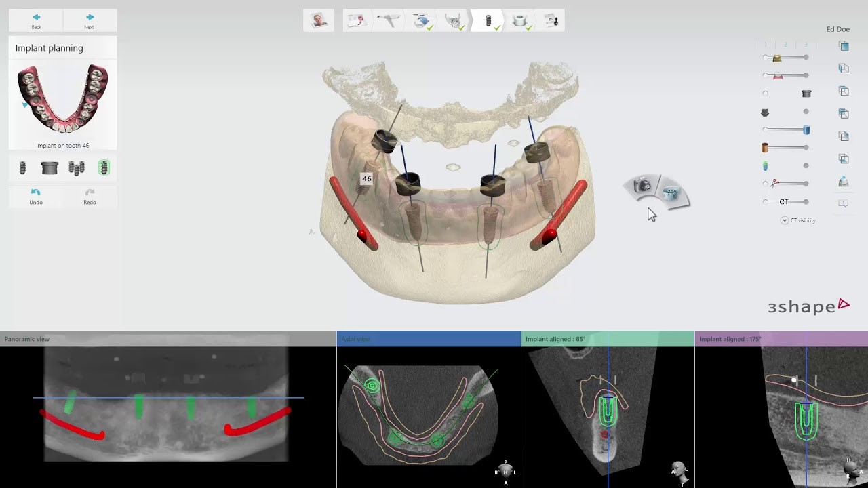Screen dimensions: 868x488
Task: Open the patient photo workflow step
Action: click(319, 20)
